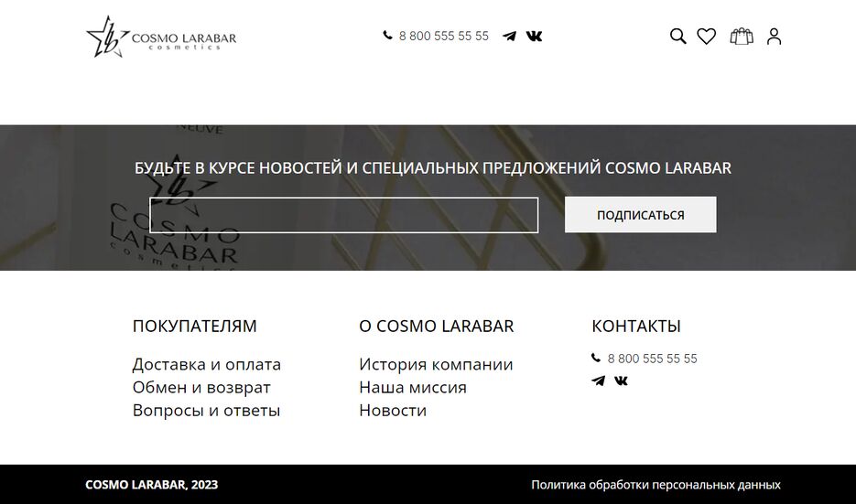
Task: Open the favorites heart icon
Action: click(706, 37)
